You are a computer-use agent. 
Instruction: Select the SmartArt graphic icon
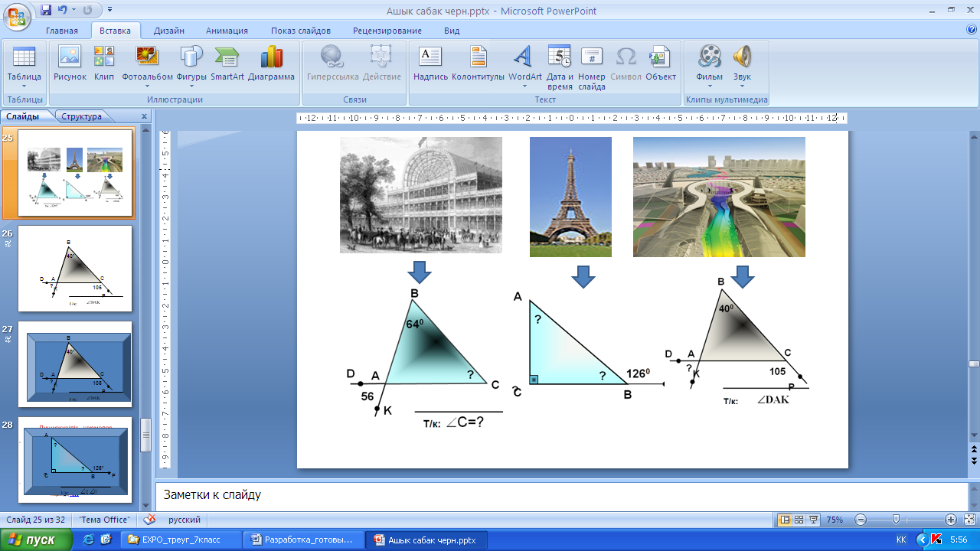(x=227, y=64)
